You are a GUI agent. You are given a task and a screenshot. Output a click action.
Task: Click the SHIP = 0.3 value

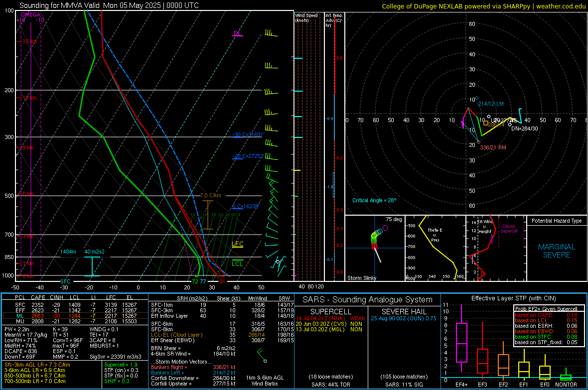[117, 381]
